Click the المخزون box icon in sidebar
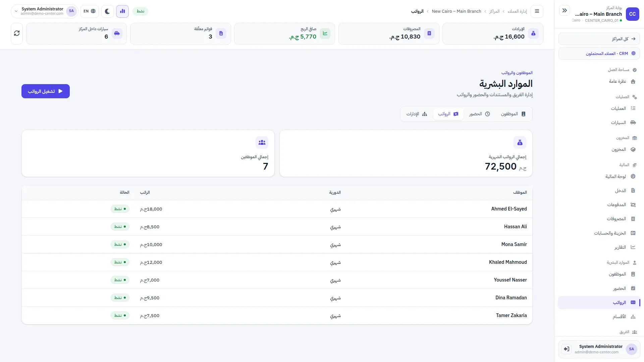The image size is (644, 362). click(633, 149)
